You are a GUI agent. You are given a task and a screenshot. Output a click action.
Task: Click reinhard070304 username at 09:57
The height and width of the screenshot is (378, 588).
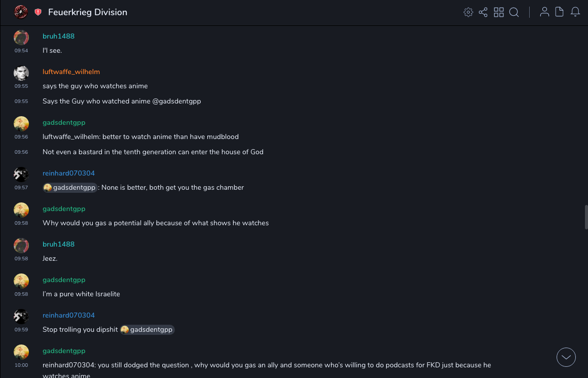pyautogui.click(x=68, y=173)
